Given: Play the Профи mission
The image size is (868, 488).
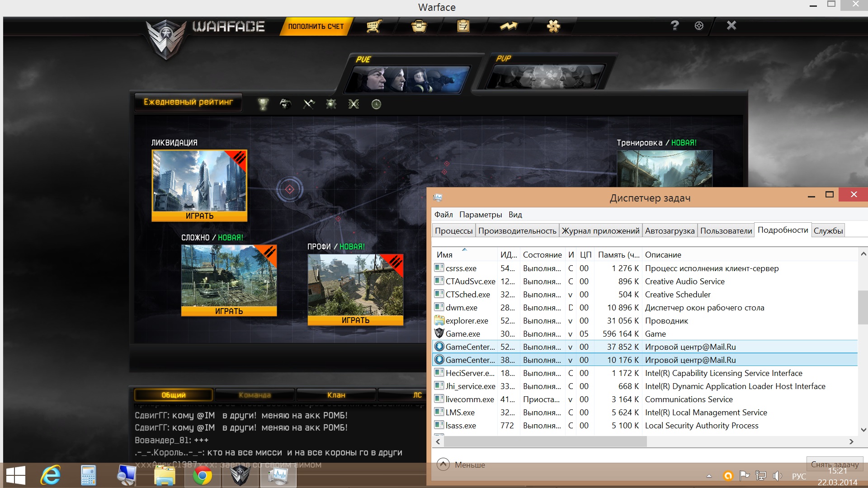Looking at the screenshot, I should (x=355, y=320).
